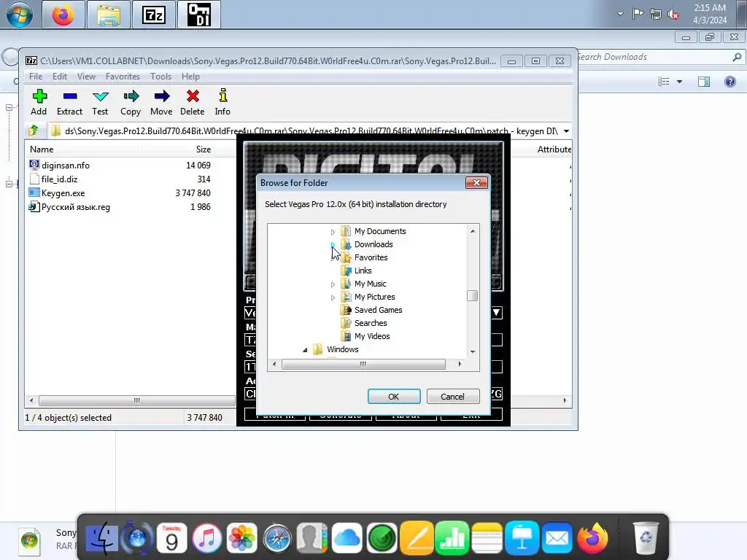This screenshot has height=560, width=747.
Task: Expand the Downloads tree node
Action: click(x=333, y=245)
